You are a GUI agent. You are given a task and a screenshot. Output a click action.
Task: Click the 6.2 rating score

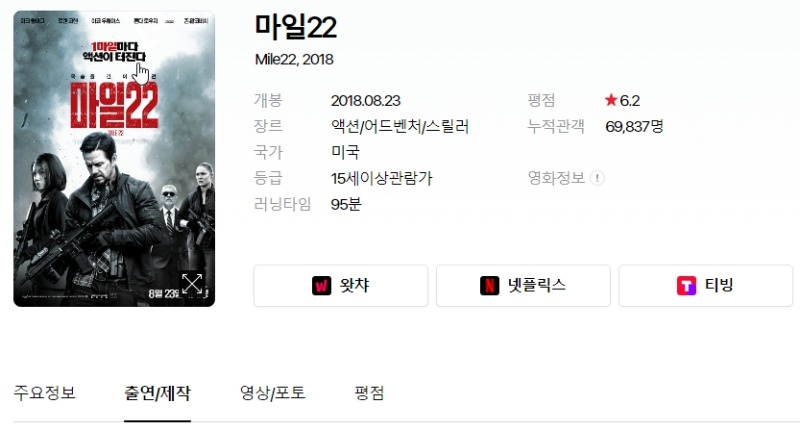(630, 100)
